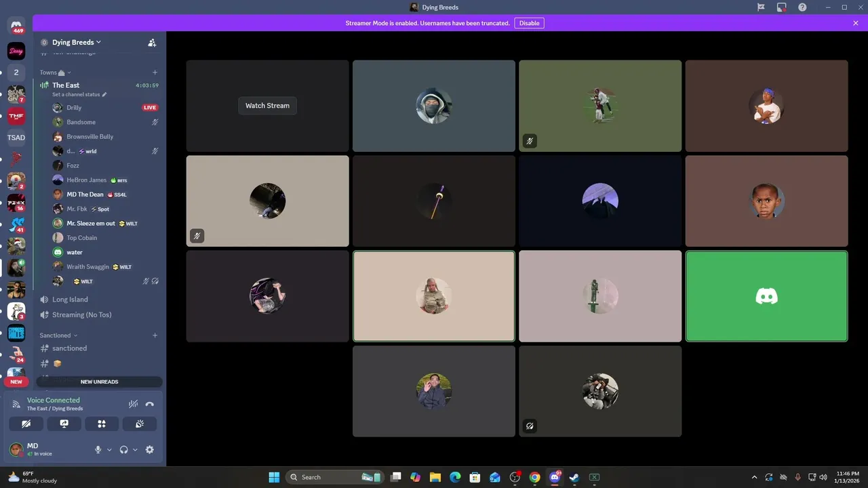Open Windows Start menu
The width and height of the screenshot is (868, 488).
click(x=274, y=477)
